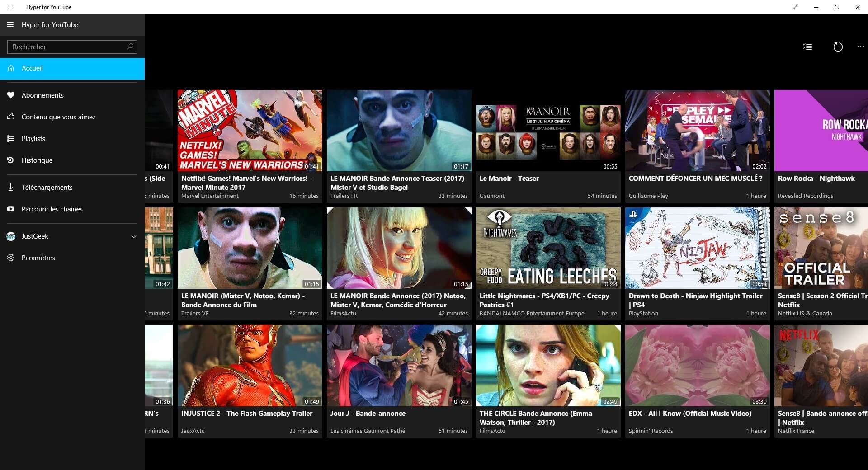
Task: Focus the Rechercher search field
Action: [x=72, y=47]
